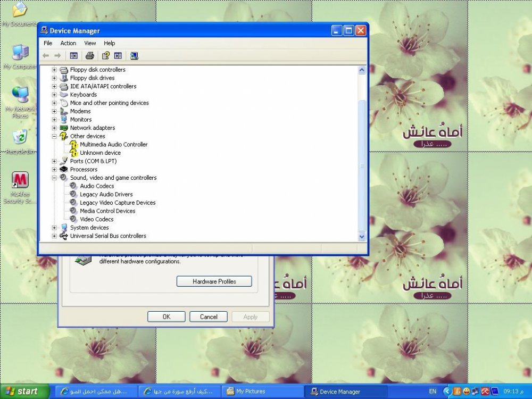Viewport: 532px width, 399px height.
Task: Select the Legacy Audio Drivers entry
Action: click(x=106, y=194)
